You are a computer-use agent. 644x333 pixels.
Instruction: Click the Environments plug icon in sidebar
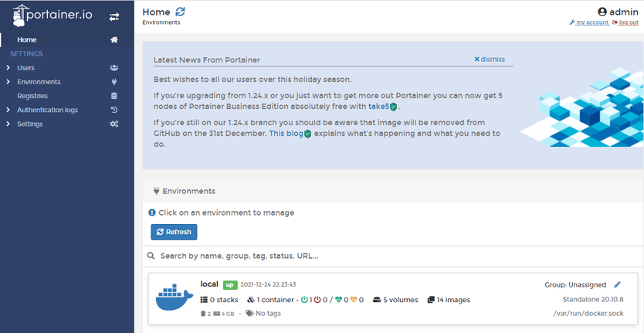pos(114,82)
